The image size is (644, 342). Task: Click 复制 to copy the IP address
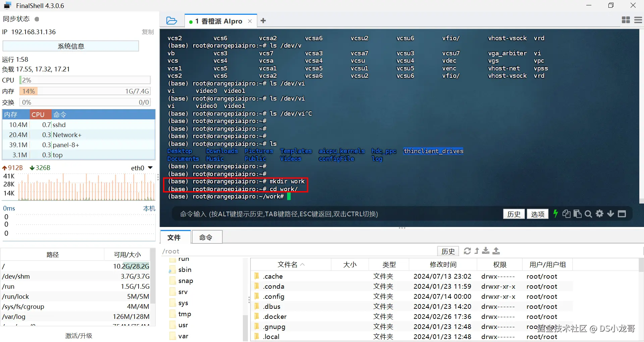148,32
